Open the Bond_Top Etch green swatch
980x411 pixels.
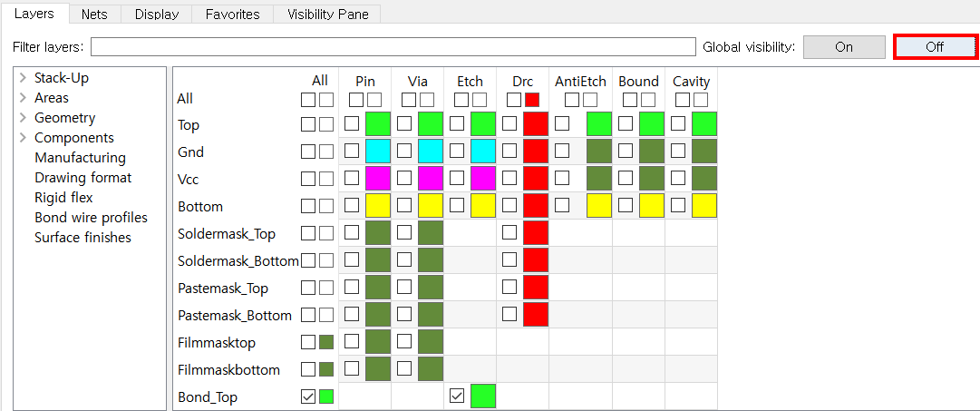[x=483, y=396]
